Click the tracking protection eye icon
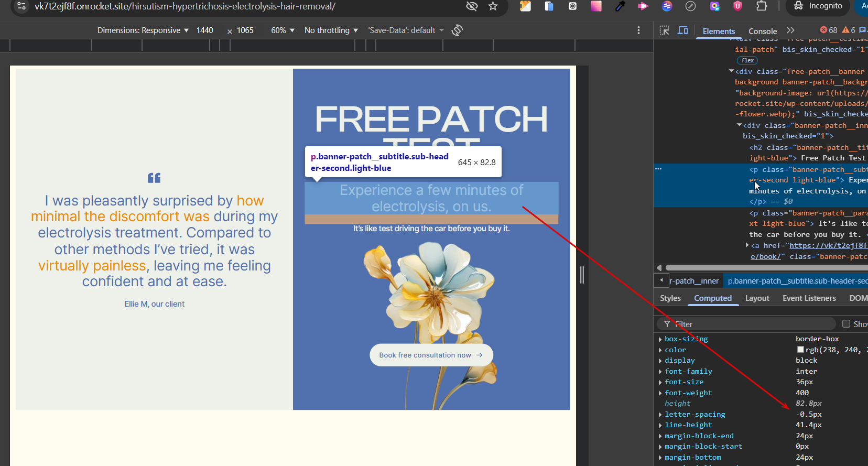This screenshot has height=466, width=868. (472, 6)
